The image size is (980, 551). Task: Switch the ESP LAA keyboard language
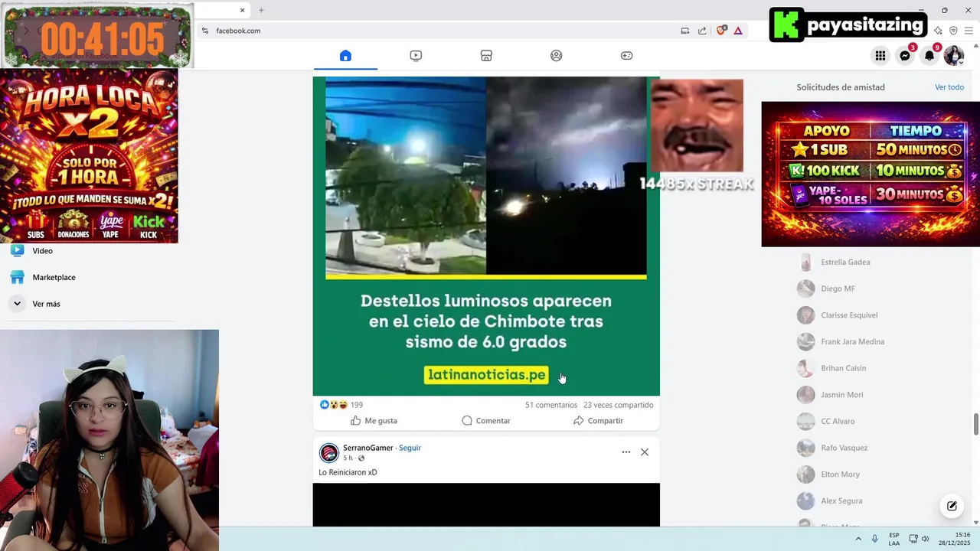(x=894, y=539)
